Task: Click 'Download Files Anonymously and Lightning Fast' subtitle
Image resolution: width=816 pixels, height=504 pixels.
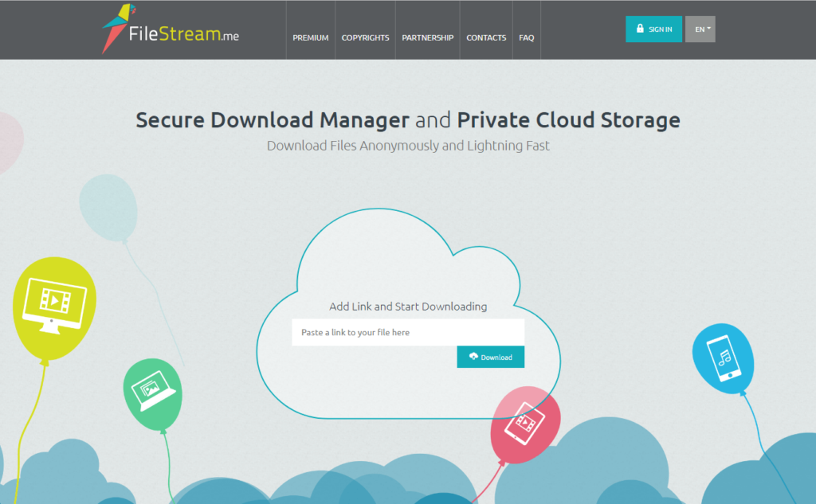Action: [x=408, y=146]
